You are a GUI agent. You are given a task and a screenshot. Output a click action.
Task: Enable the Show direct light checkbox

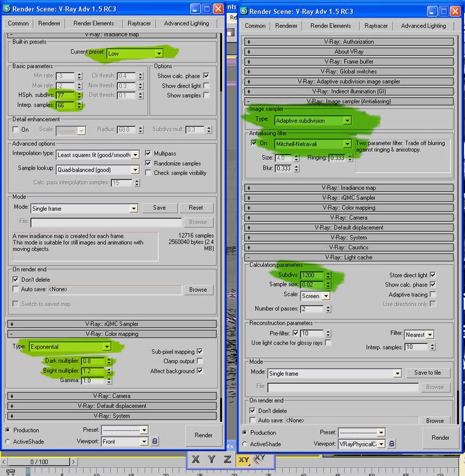tap(206, 85)
